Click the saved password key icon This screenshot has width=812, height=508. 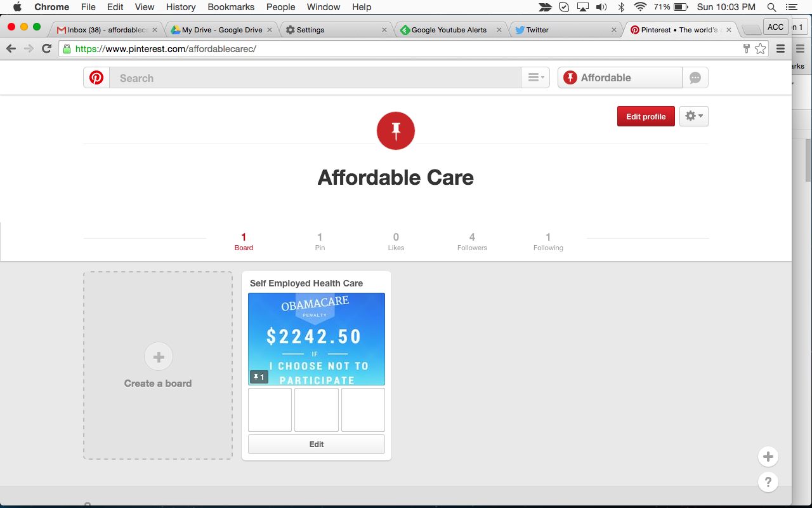pos(746,48)
